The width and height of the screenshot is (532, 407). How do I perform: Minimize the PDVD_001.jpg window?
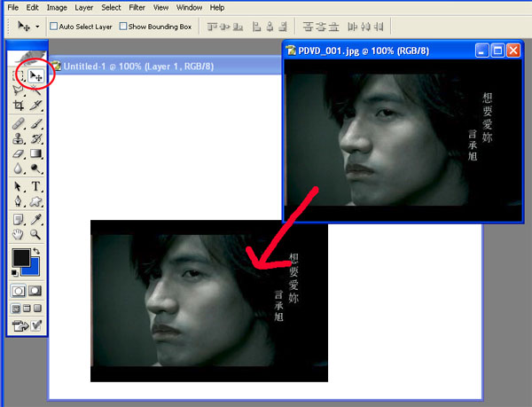point(481,51)
